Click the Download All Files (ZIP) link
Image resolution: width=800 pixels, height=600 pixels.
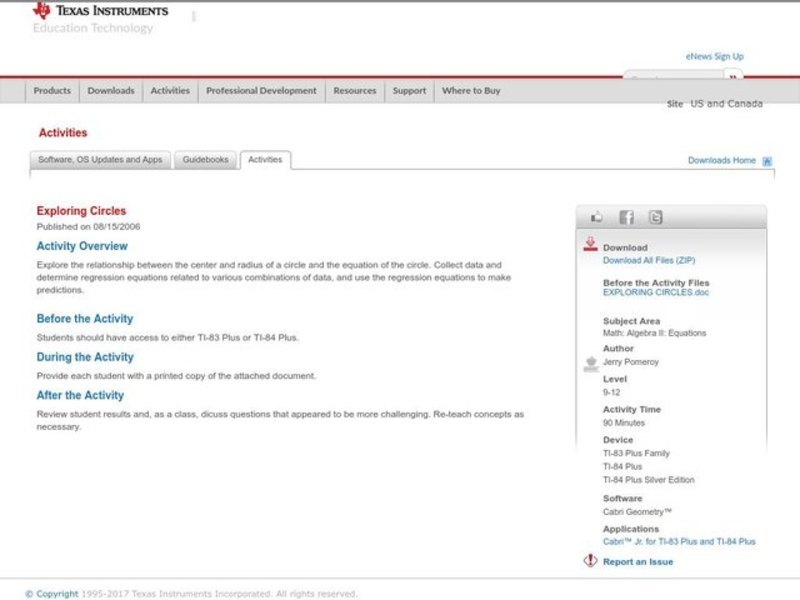pyautogui.click(x=649, y=260)
